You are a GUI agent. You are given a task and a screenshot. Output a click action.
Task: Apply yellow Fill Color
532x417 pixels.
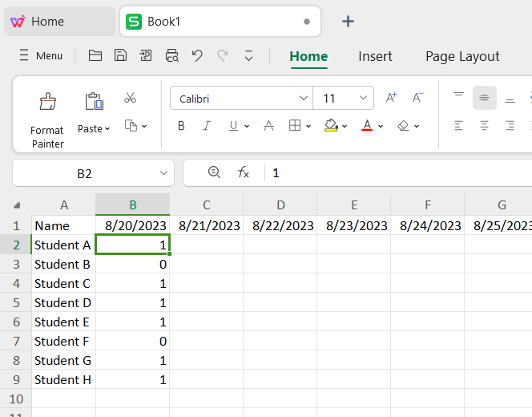pos(331,126)
